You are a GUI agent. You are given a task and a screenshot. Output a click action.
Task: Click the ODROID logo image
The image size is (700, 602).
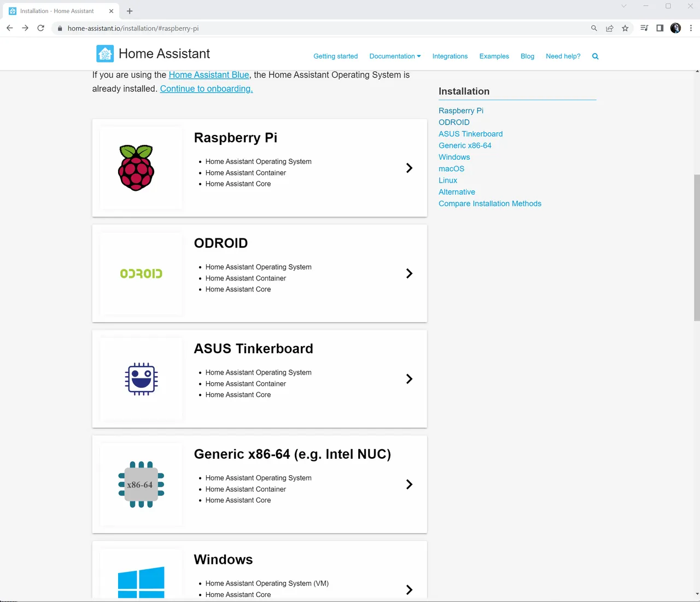pyautogui.click(x=141, y=273)
